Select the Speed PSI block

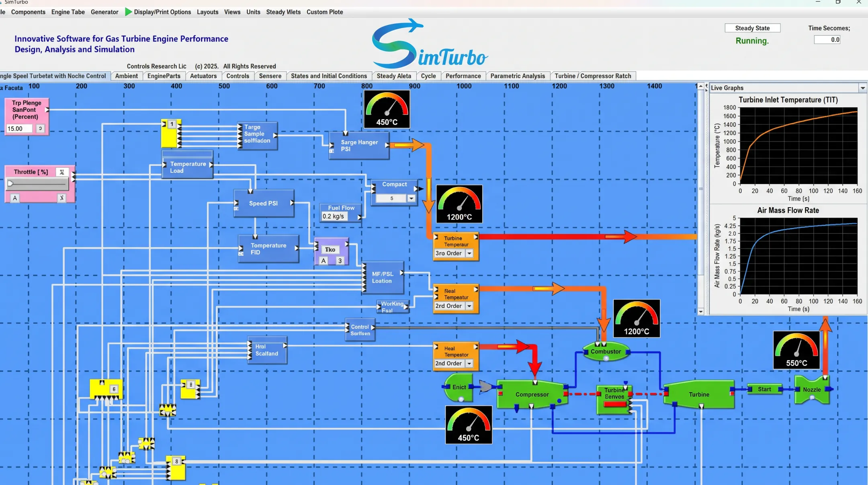pos(264,203)
